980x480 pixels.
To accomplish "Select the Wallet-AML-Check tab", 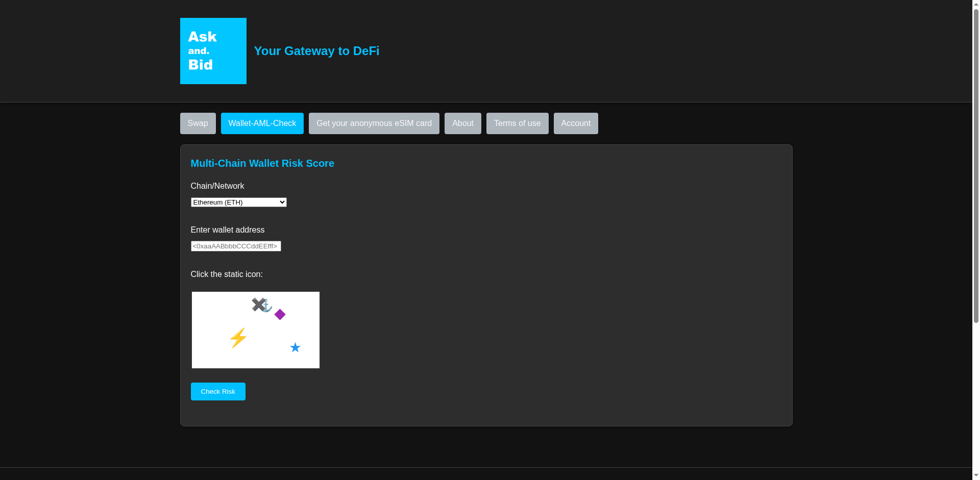I will point(262,123).
